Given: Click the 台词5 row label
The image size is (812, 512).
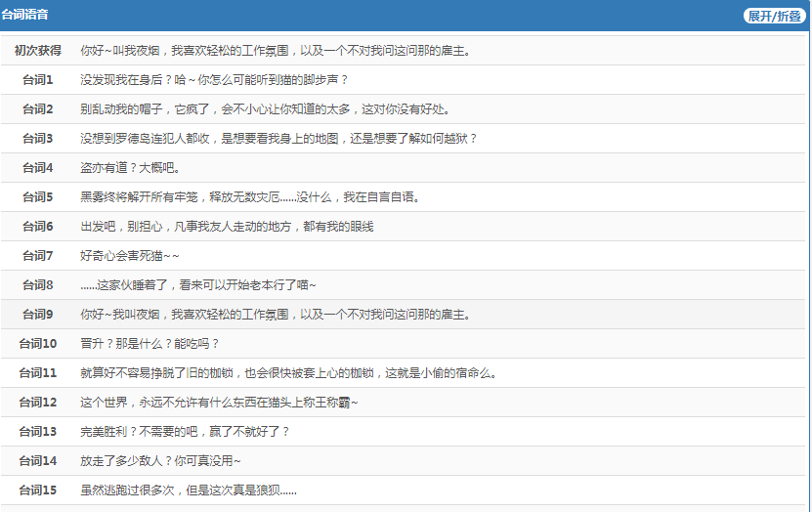Looking at the screenshot, I should point(38,196).
